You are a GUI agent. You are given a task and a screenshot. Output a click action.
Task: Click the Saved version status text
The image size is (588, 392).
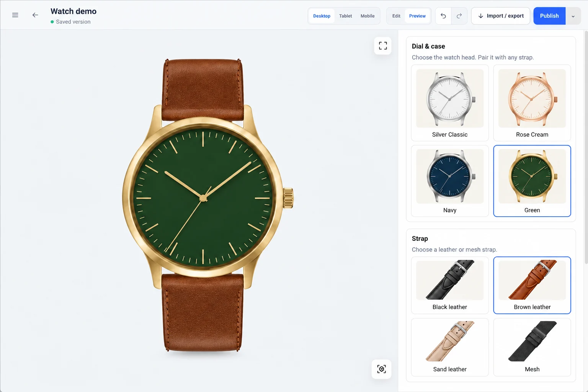coord(73,22)
